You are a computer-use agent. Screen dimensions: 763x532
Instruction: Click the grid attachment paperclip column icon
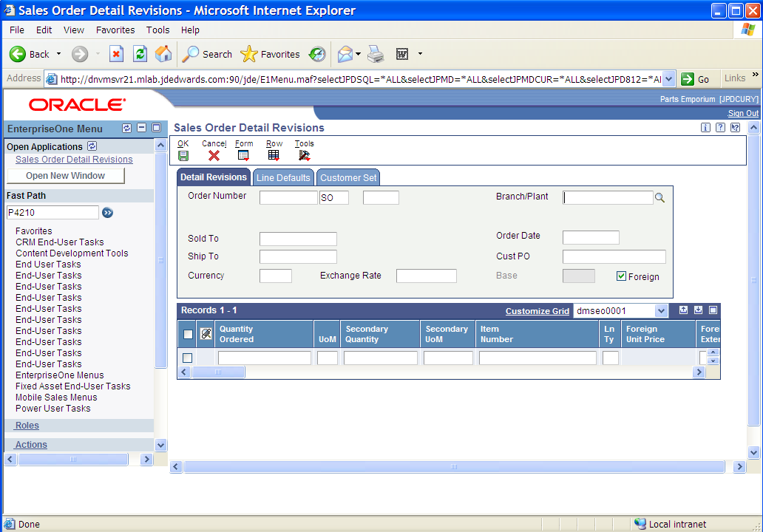[x=206, y=333]
